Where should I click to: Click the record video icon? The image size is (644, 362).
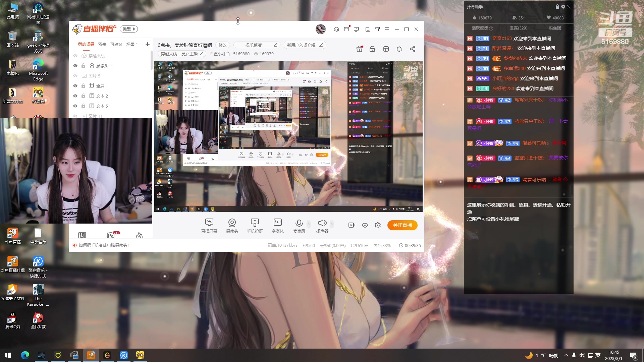352,225
